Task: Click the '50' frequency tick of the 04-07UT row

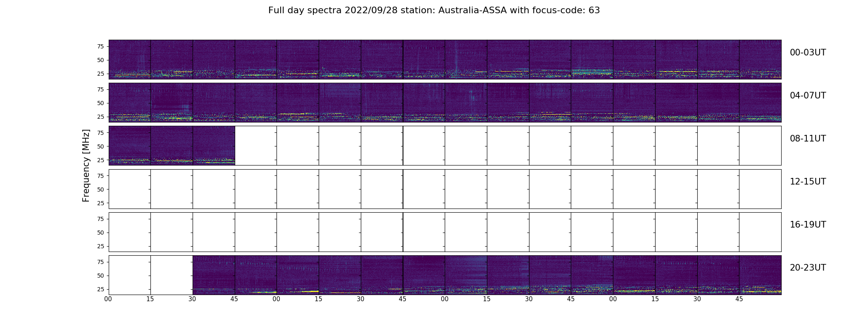Action: pos(100,103)
